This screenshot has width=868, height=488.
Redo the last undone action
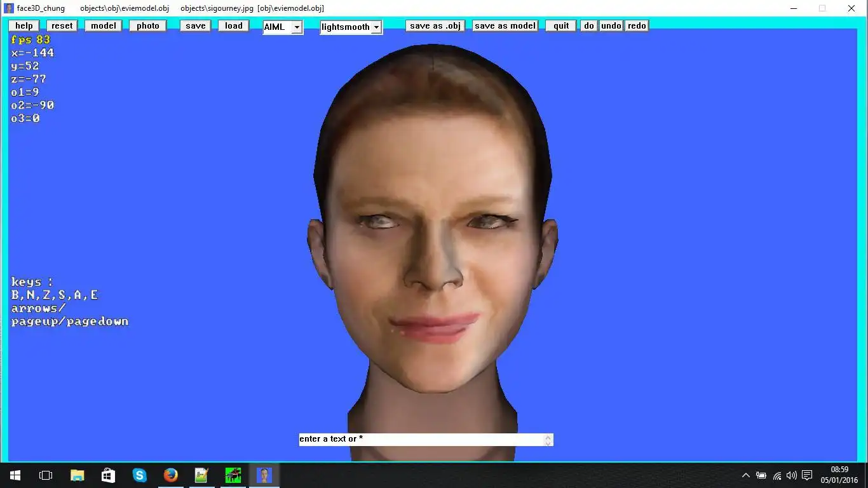(637, 26)
